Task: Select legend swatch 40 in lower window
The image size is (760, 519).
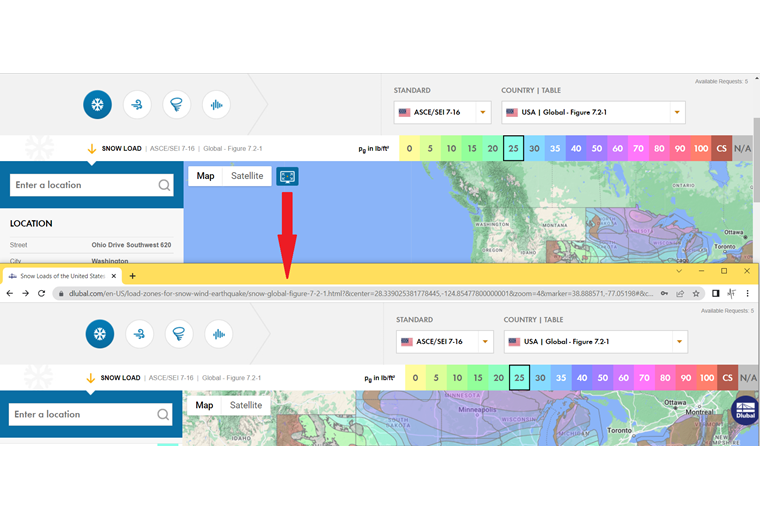Action: [582, 378]
